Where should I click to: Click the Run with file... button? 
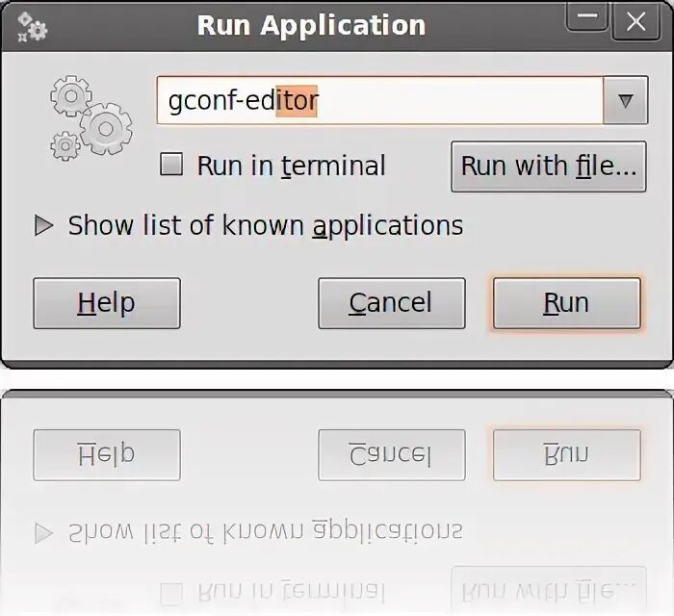pos(549,167)
